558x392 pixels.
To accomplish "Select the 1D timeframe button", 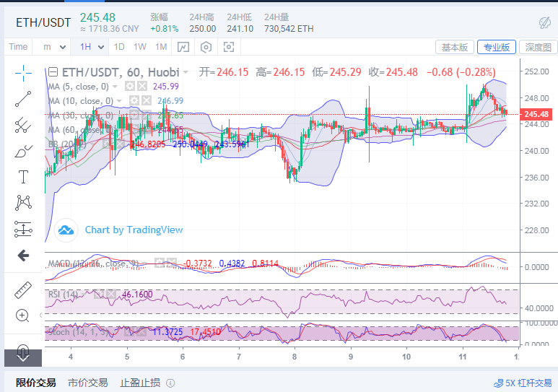I will pyautogui.click(x=119, y=47).
